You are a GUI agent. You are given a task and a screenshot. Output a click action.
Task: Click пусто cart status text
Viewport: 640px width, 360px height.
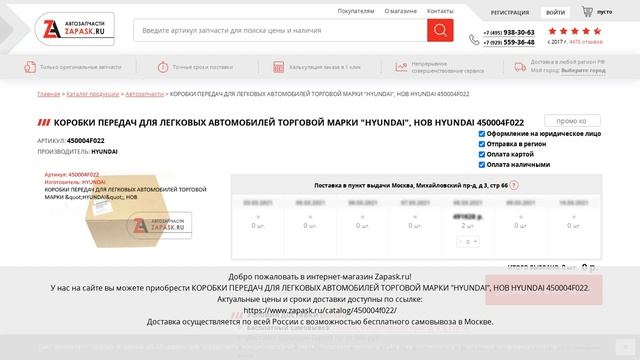(x=604, y=12)
